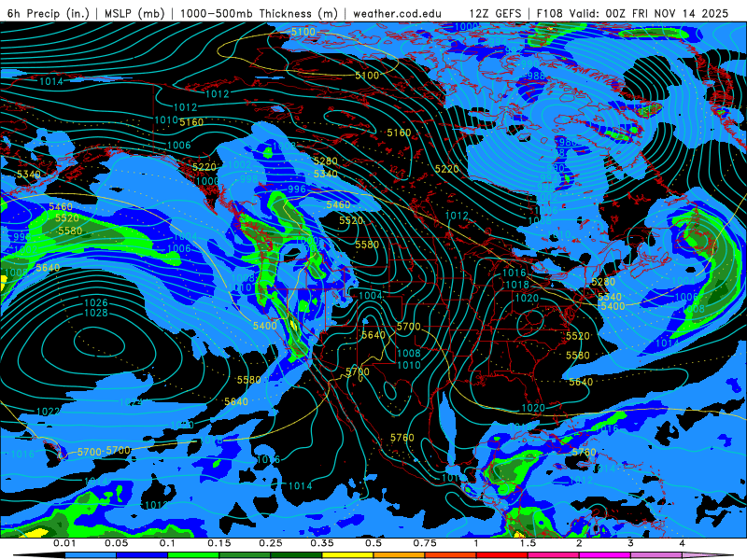Click the '1.5' legend value
747x560 pixels.
click(528, 543)
